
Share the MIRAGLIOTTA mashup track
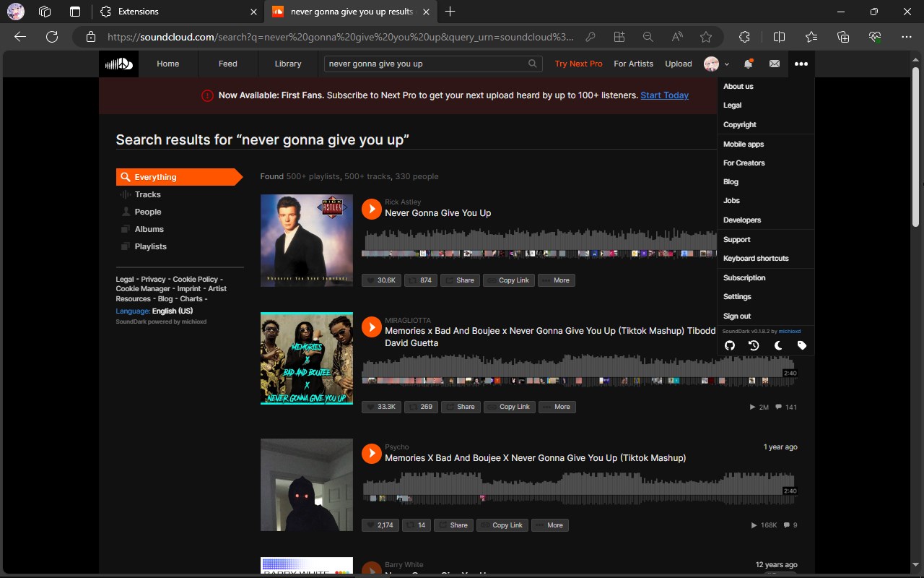[461, 407]
